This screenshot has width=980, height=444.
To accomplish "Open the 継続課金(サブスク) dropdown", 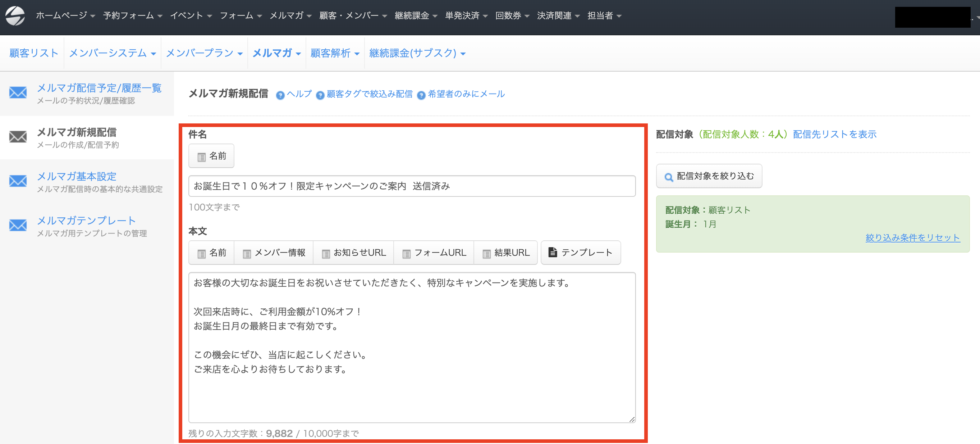I will point(417,53).
